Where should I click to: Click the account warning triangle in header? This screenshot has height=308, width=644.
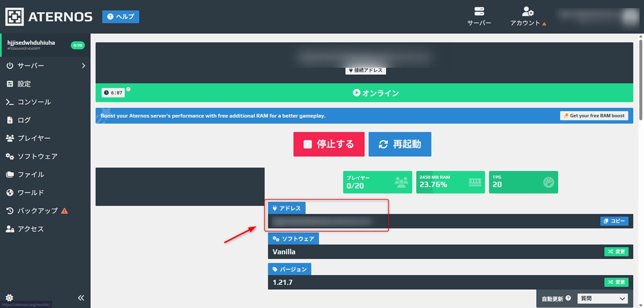[544, 24]
